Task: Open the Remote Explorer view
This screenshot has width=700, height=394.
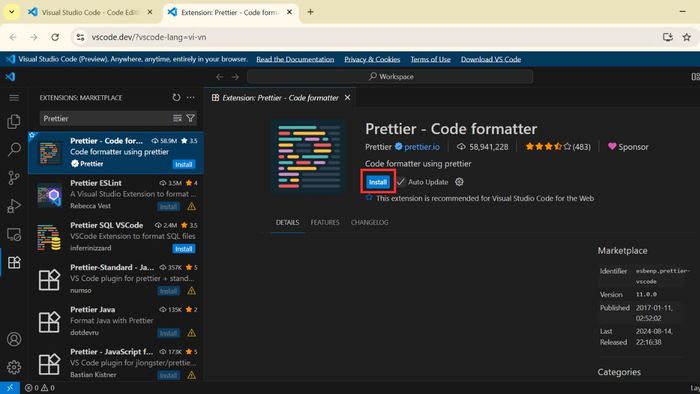Action: point(14,234)
